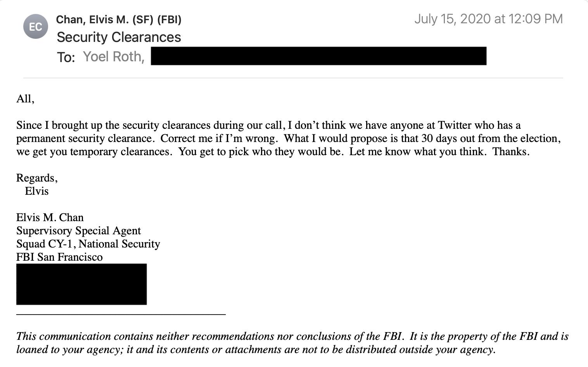Click the italic FBI disclaimer text
Screen dimensions: 588x367
pyautogui.click(x=292, y=343)
